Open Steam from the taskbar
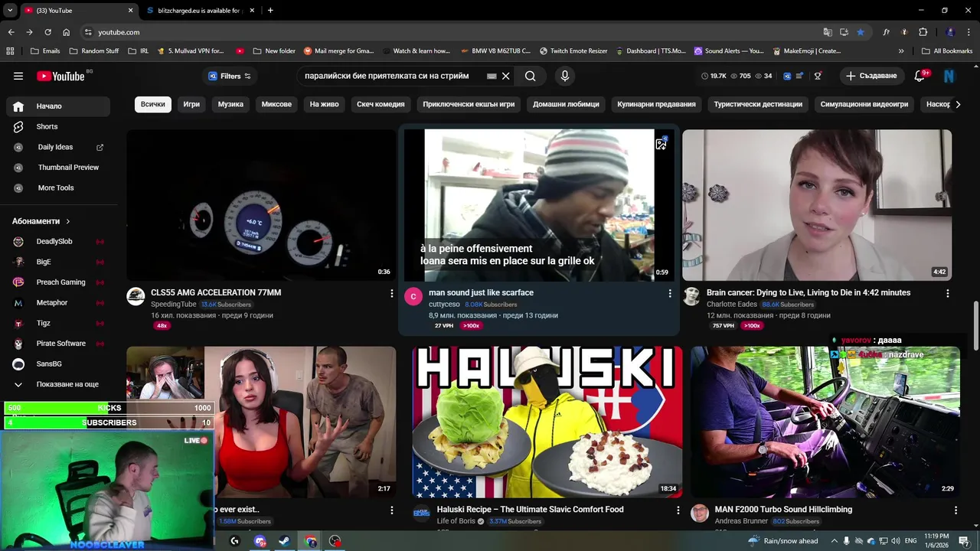This screenshot has width=980, height=551. tap(284, 541)
